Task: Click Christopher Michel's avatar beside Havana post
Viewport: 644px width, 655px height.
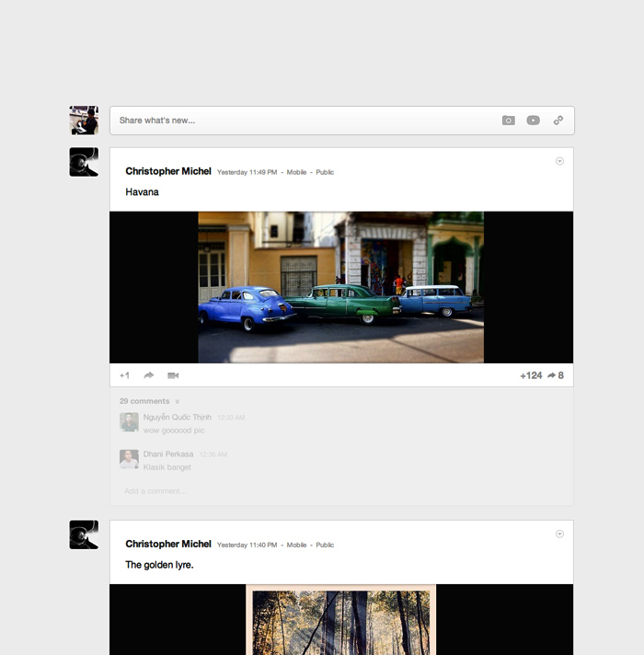Action: pyautogui.click(x=84, y=162)
